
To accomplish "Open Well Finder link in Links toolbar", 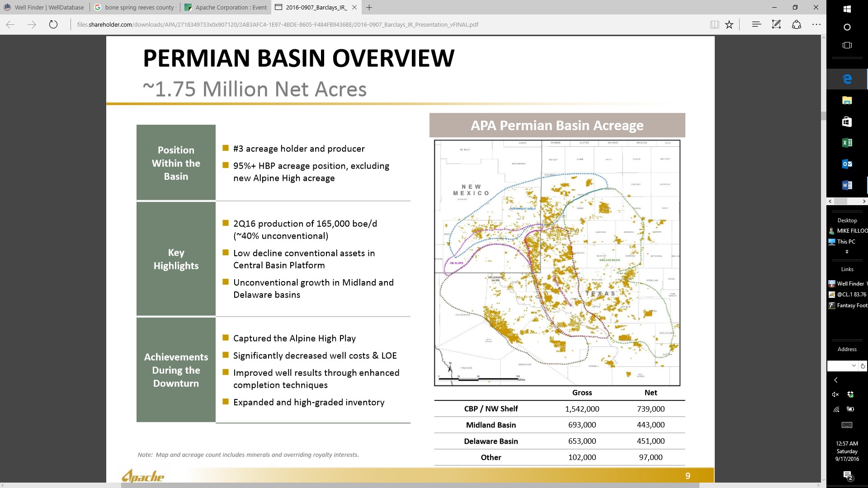I will coord(848,284).
